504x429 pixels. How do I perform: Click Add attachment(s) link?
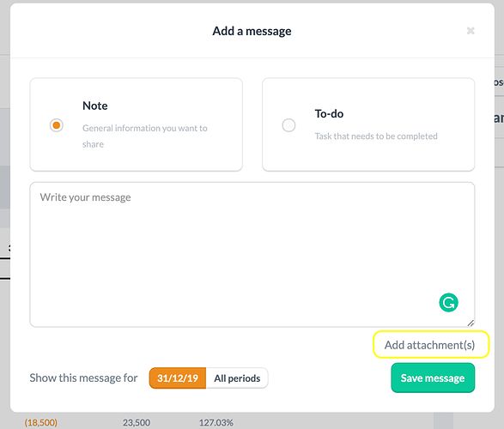click(x=430, y=345)
